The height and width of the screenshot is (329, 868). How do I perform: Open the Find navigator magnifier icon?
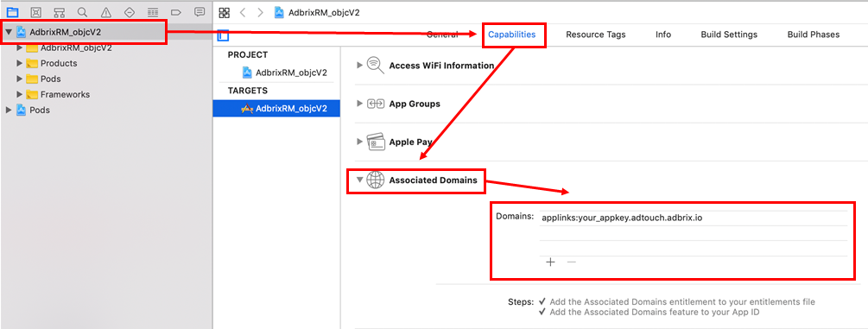click(83, 11)
